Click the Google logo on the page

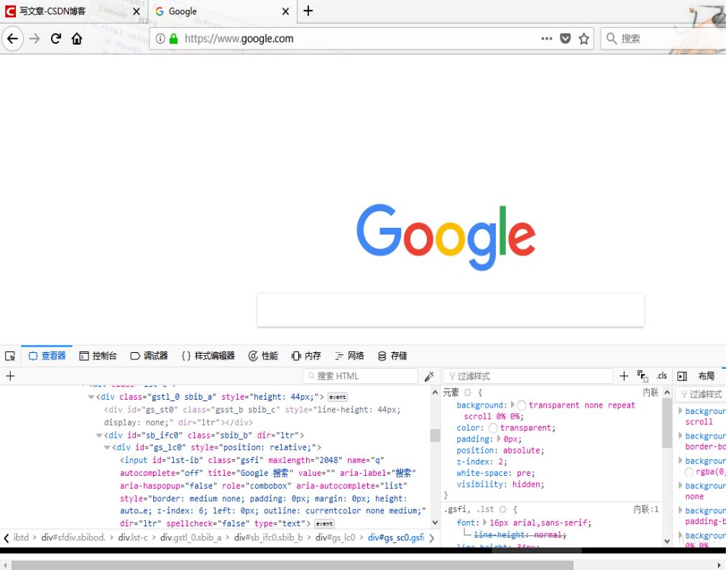click(x=446, y=236)
